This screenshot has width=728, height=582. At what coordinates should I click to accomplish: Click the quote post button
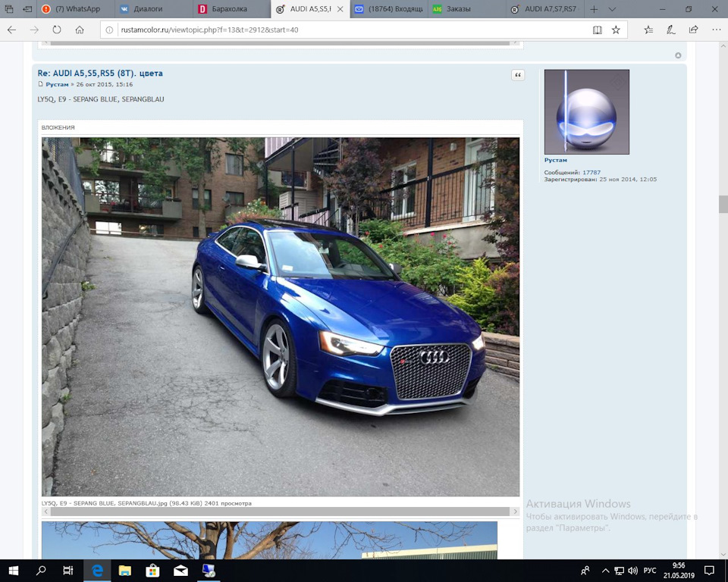coord(518,75)
